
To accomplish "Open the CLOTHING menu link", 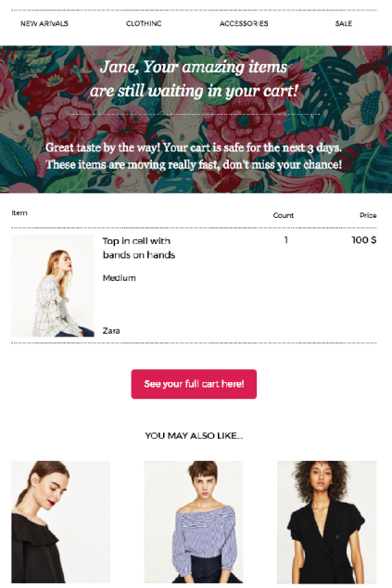I will tap(144, 23).
